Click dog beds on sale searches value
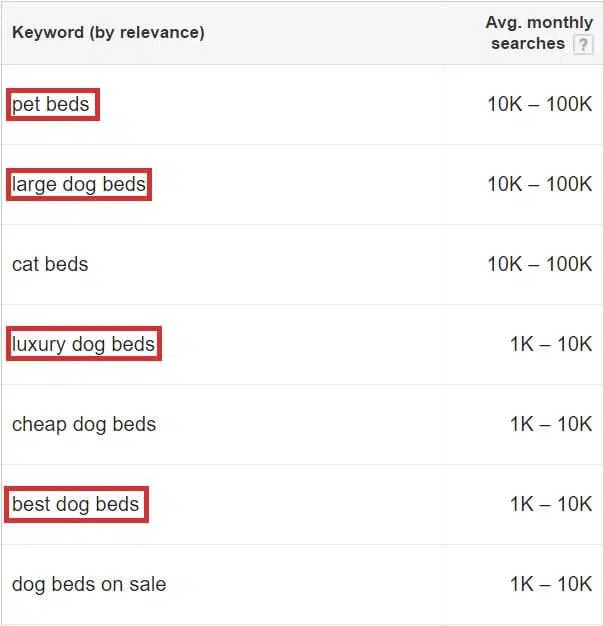 550,584
